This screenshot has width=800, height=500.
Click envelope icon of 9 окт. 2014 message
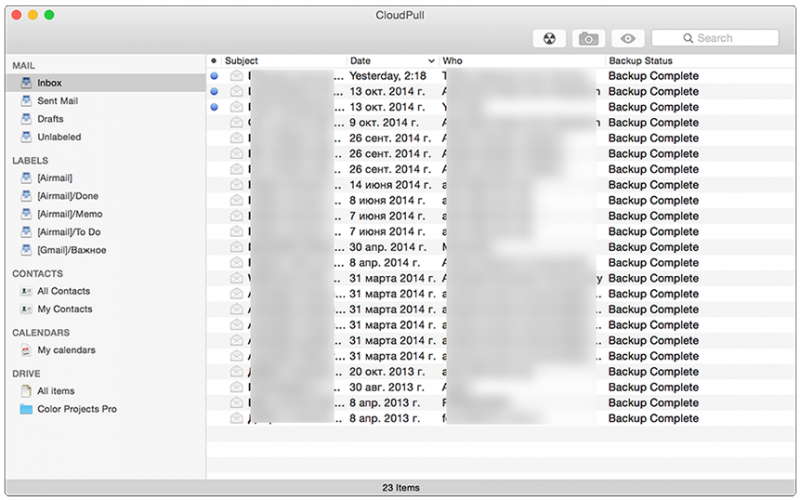(x=236, y=122)
